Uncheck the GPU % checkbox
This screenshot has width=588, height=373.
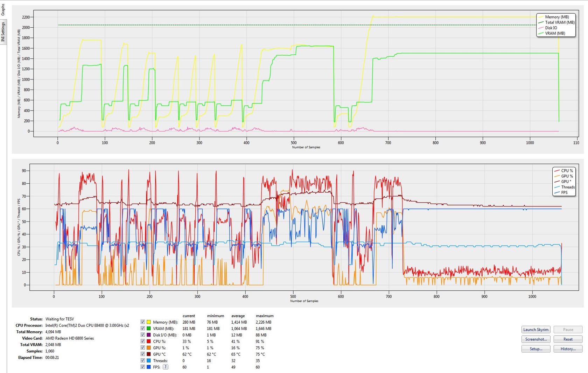point(143,347)
